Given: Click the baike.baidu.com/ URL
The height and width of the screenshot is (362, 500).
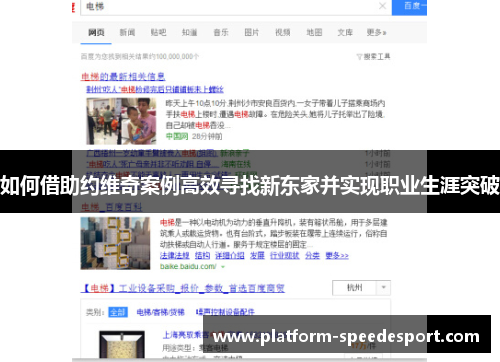Looking at the screenshot, I should point(188,267).
